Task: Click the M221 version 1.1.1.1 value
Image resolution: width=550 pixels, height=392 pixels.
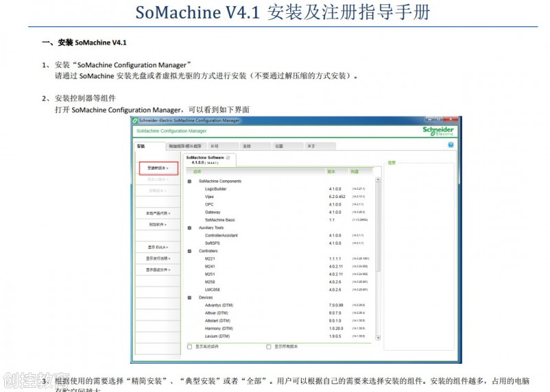Action: 335,259
